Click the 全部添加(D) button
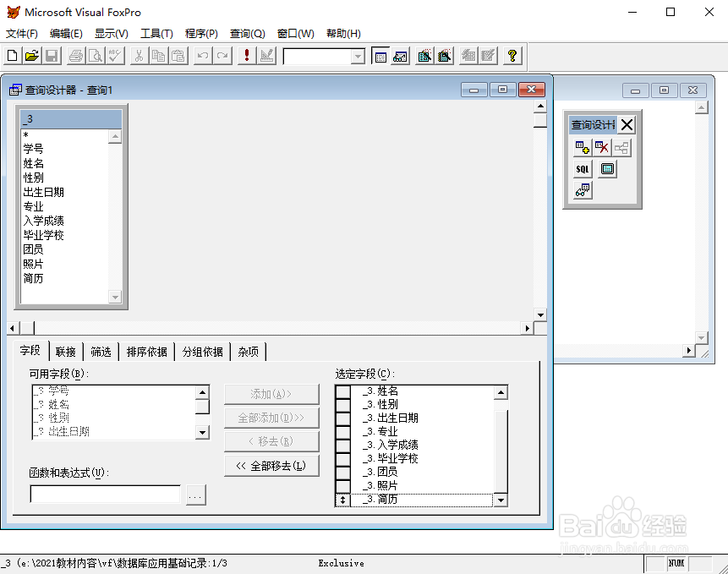The height and width of the screenshot is (574, 728). [x=271, y=418]
